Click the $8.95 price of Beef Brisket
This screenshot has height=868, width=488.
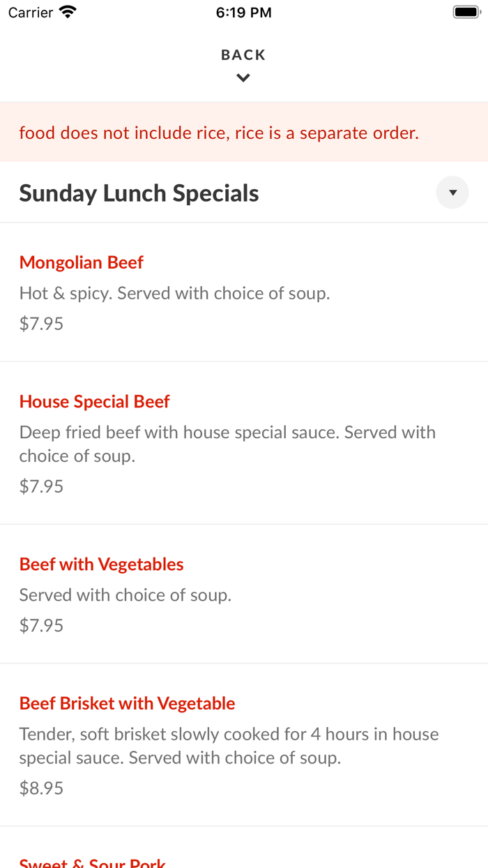40,787
